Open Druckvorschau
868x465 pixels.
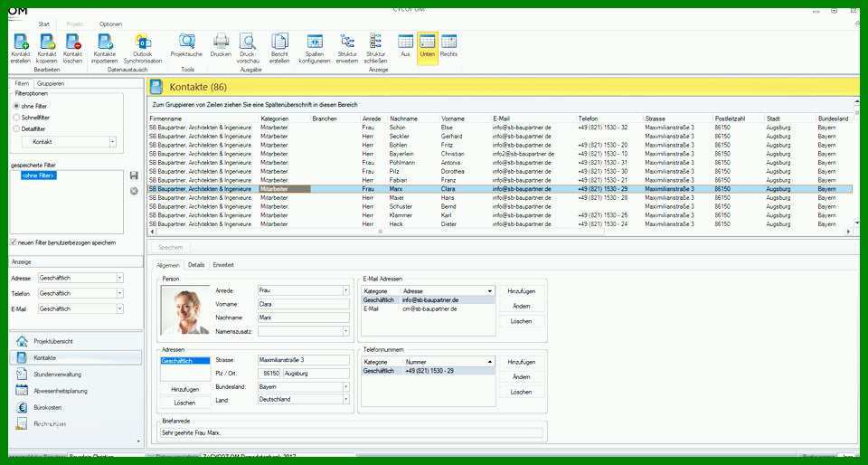tap(248, 43)
